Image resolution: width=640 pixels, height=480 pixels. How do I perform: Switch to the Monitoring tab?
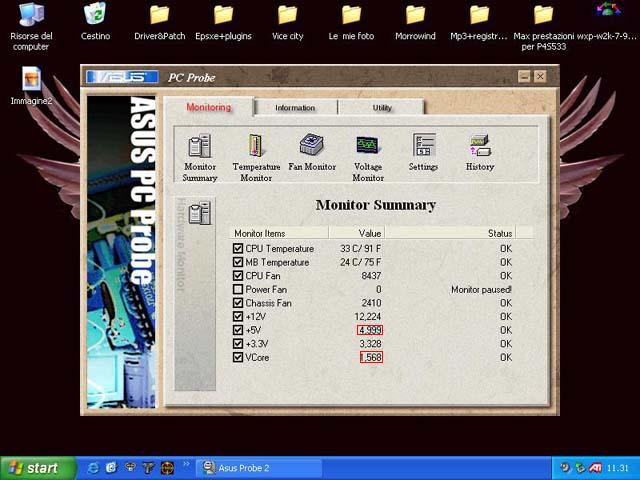click(209, 107)
